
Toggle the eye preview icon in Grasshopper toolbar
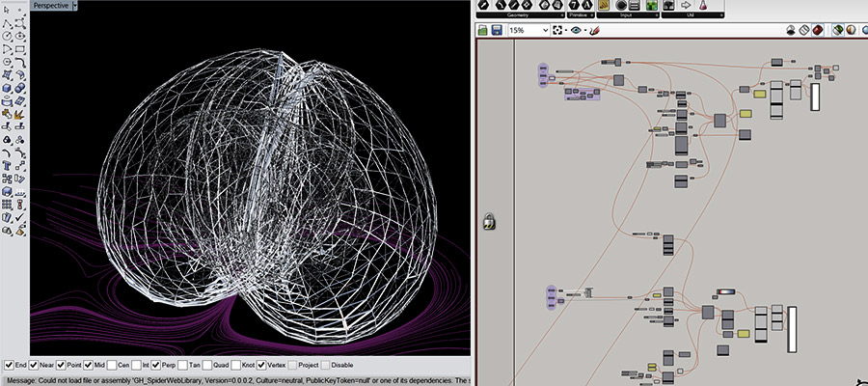(x=577, y=30)
